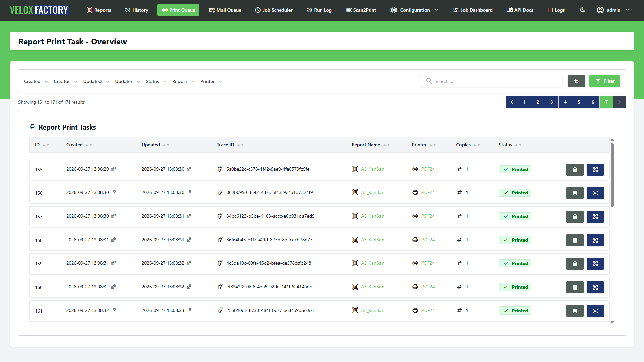Click the report icon beside A5_KanBan in row 159

355,263
